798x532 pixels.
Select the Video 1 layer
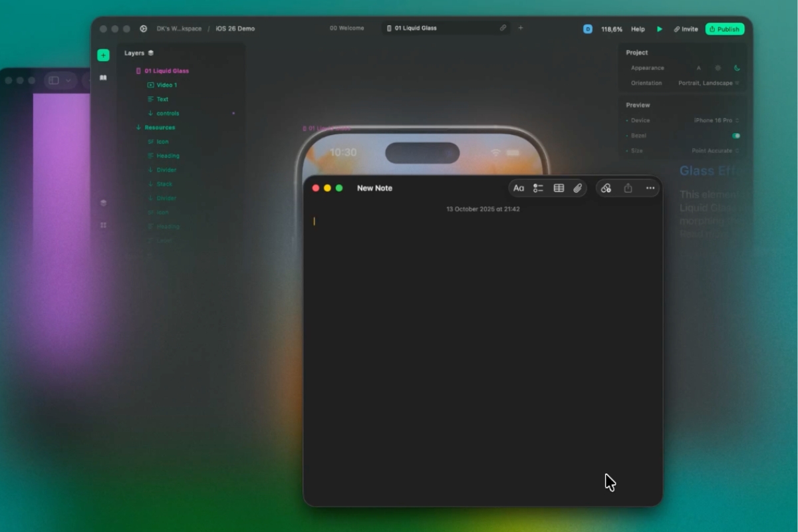coord(166,85)
